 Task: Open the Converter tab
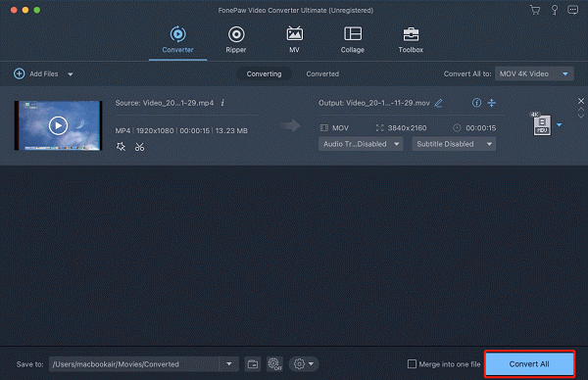(x=177, y=40)
